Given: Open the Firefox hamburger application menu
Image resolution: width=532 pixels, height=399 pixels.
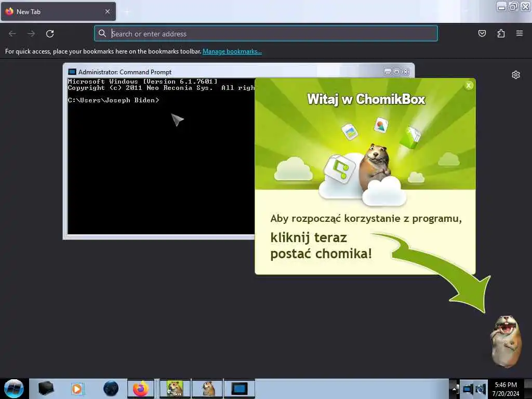Looking at the screenshot, I should point(520,33).
